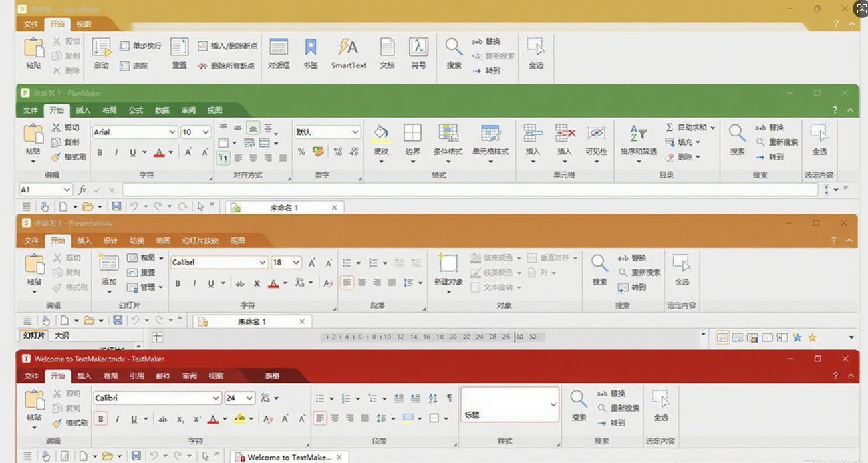
Task: Toggle the ¶ paragraph marks in TextMaker
Action: click(x=450, y=398)
